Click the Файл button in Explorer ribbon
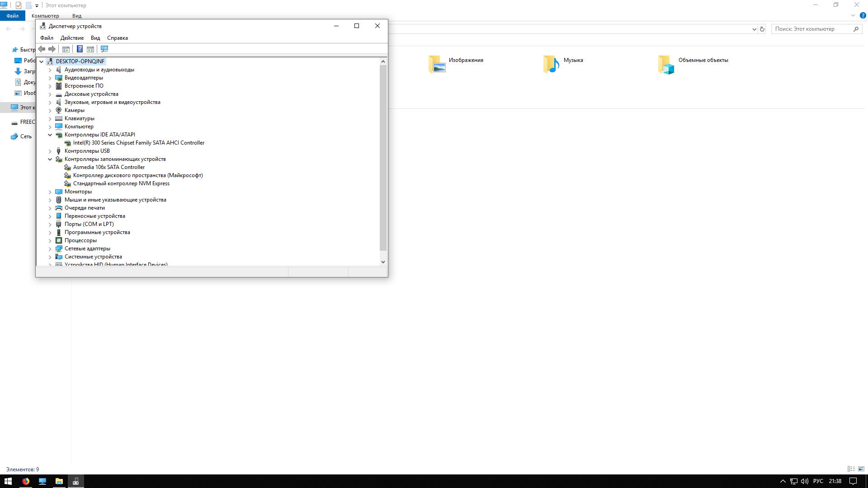868x488 pixels. tap(12, 16)
